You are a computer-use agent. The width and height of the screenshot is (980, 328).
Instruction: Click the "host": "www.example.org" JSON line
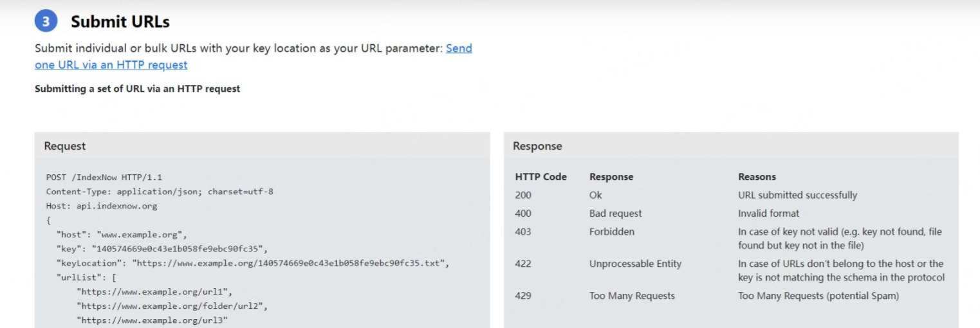pos(122,235)
